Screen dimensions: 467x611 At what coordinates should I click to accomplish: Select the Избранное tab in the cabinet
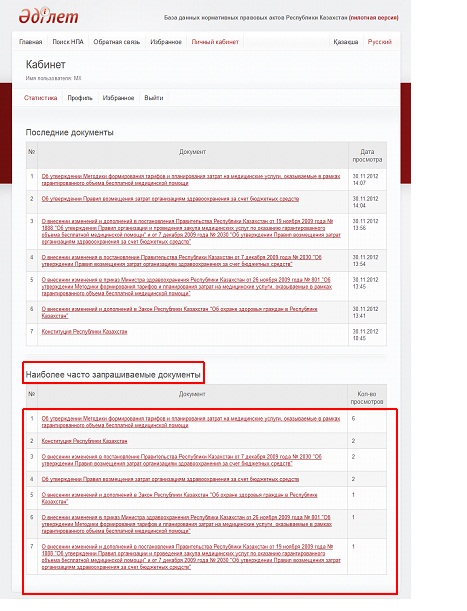coord(119,98)
